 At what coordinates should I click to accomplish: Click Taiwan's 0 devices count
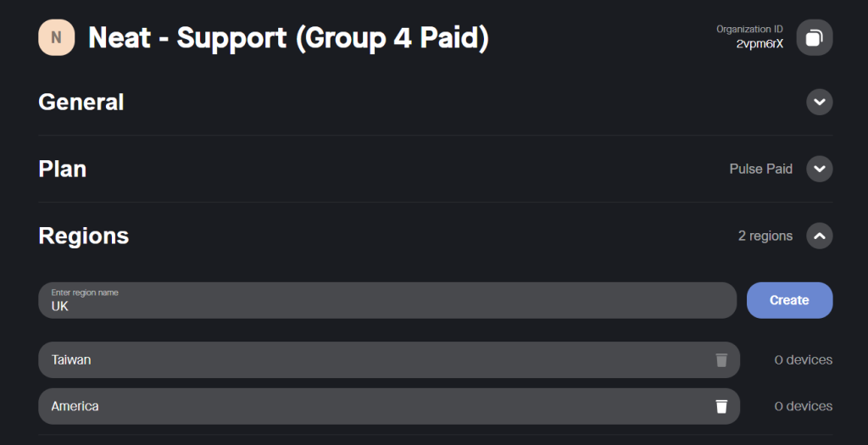click(803, 360)
